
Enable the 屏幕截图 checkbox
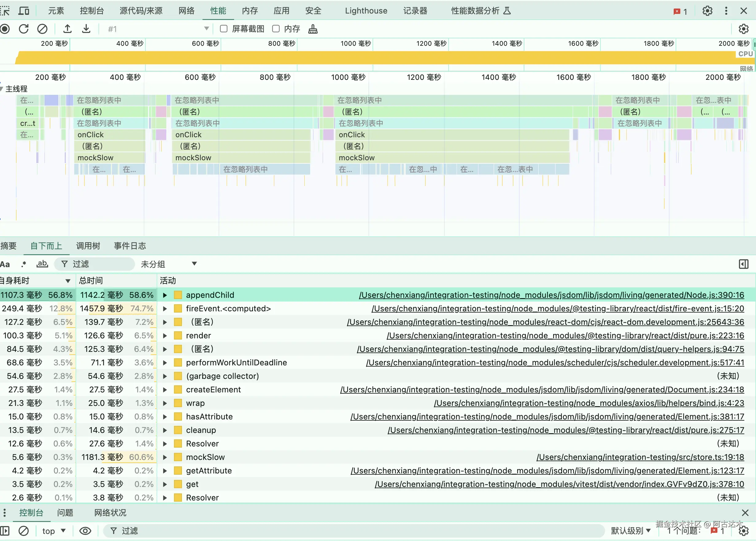[x=224, y=29]
